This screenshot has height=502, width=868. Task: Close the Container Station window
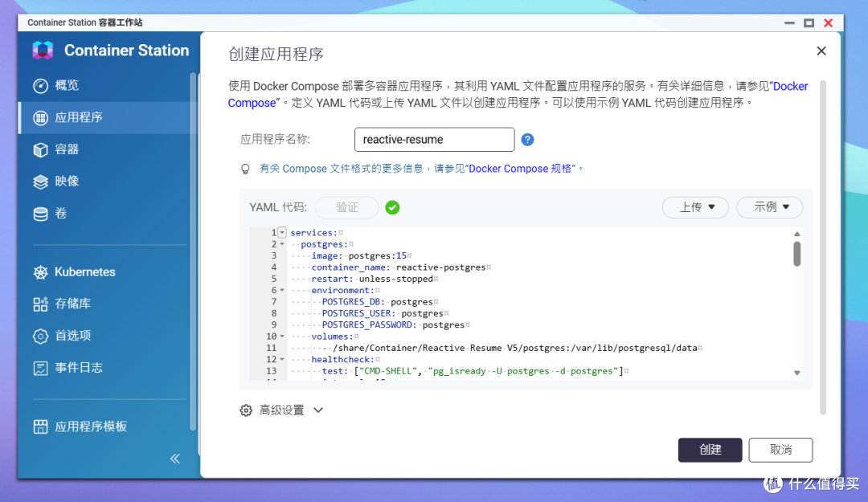(x=828, y=22)
